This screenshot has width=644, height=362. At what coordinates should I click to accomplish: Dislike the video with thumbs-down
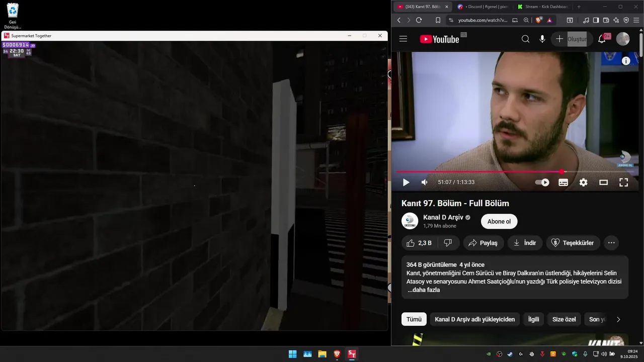point(448,243)
